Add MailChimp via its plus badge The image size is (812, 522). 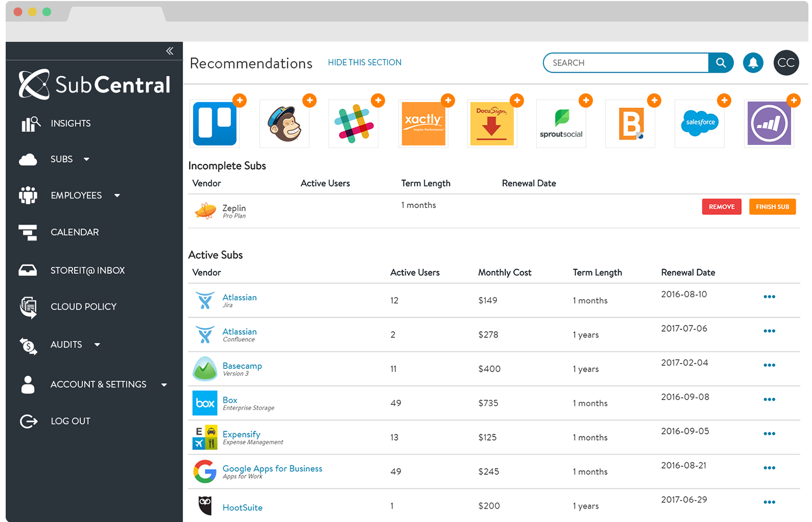pyautogui.click(x=309, y=100)
